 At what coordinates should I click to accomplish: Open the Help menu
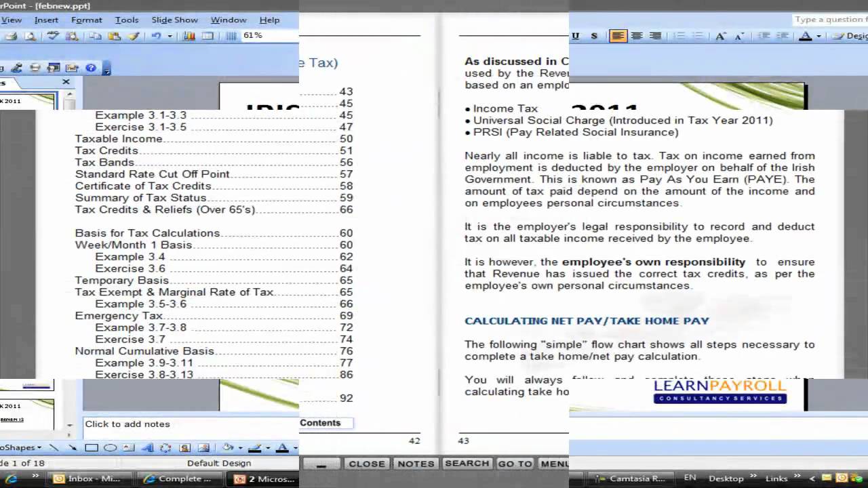point(269,20)
